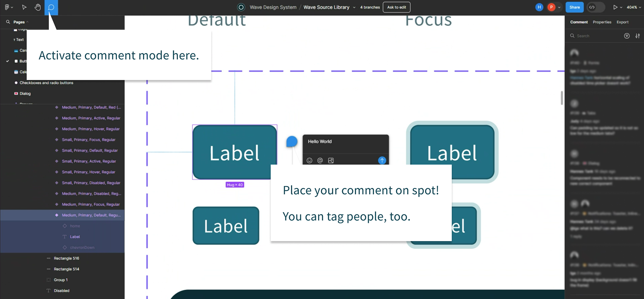Select layer Small, Primary, Default, Regular

pyautogui.click(x=90, y=151)
